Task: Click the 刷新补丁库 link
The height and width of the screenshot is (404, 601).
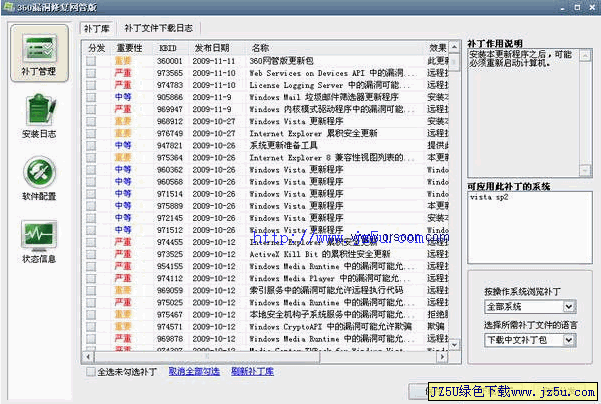Action: pos(252,371)
